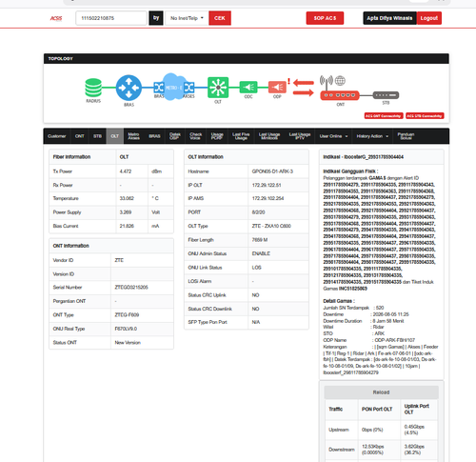Open the Last Usage Minitools tab

coord(269,136)
